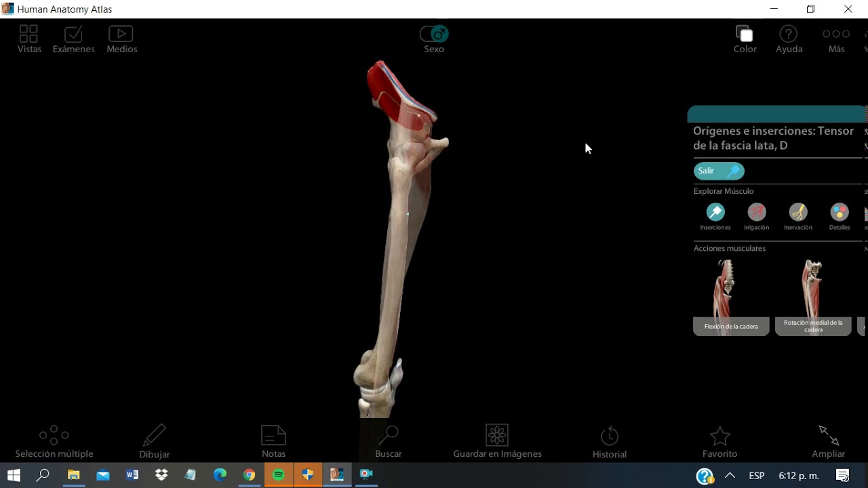Open Rotación medial de la cadera thumbnail
The image size is (868, 488).
pos(813,297)
